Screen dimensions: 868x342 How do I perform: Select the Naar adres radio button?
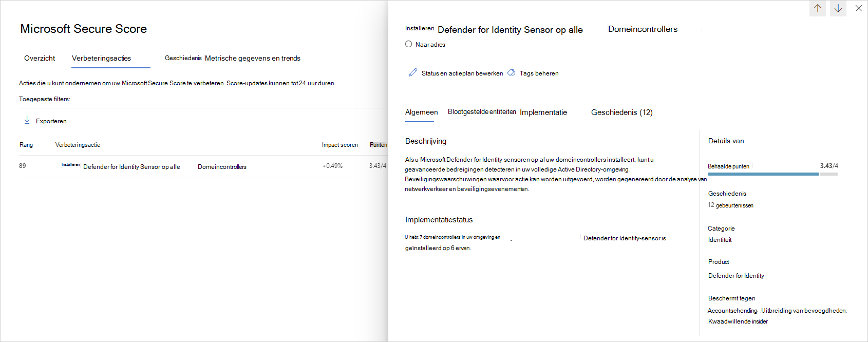409,44
